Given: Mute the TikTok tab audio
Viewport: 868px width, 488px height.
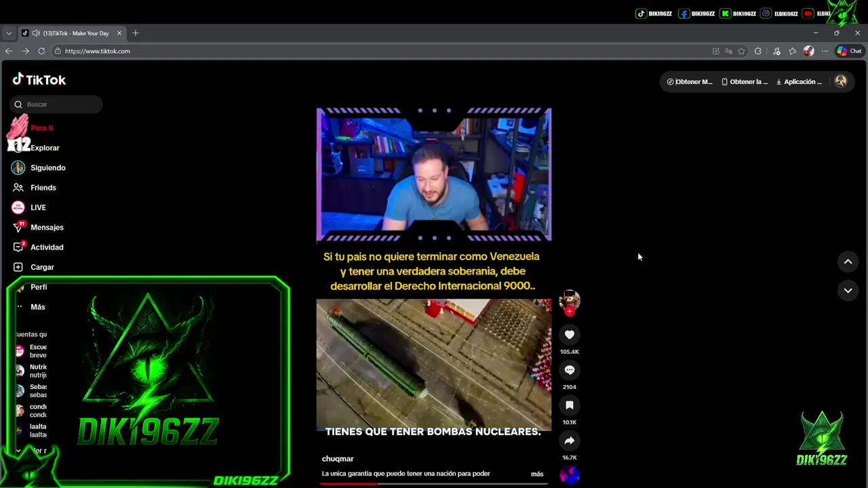Looking at the screenshot, I should pos(35,33).
